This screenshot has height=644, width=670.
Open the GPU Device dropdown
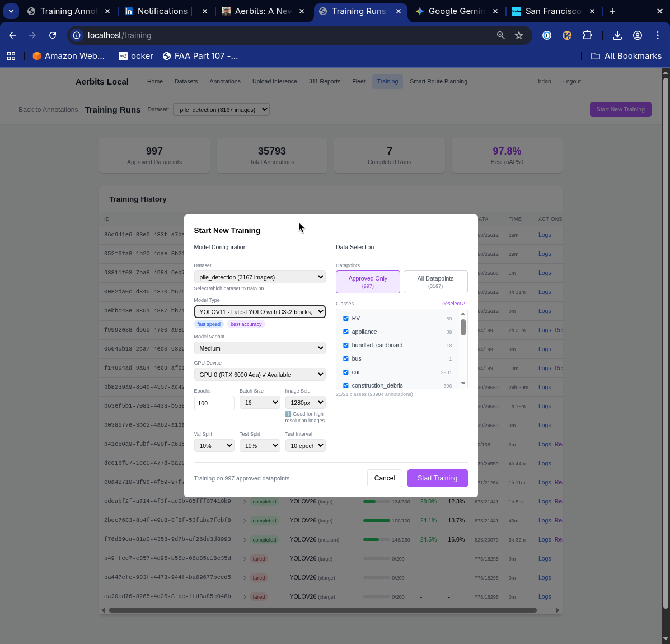tap(260, 374)
